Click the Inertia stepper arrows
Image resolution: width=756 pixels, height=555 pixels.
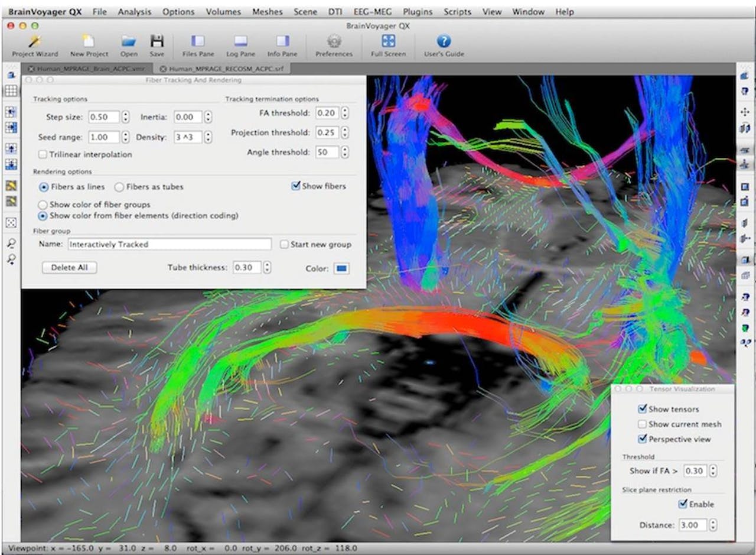[x=208, y=117]
